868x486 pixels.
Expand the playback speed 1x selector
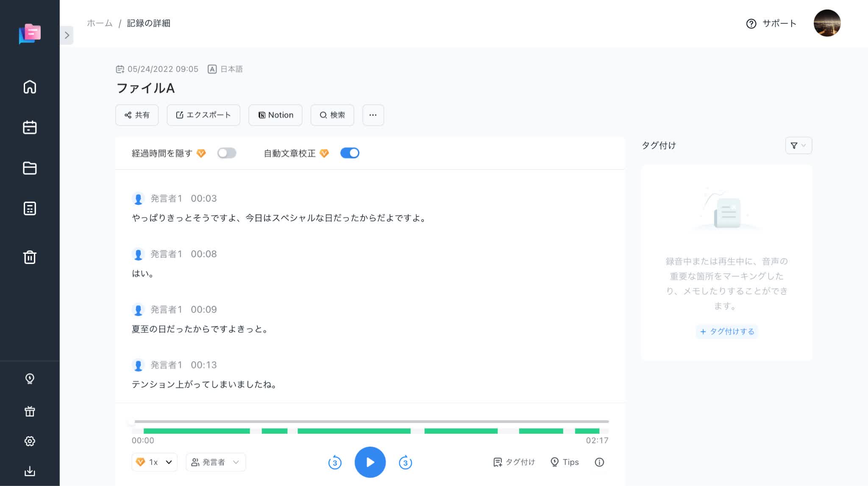pyautogui.click(x=154, y=461)
